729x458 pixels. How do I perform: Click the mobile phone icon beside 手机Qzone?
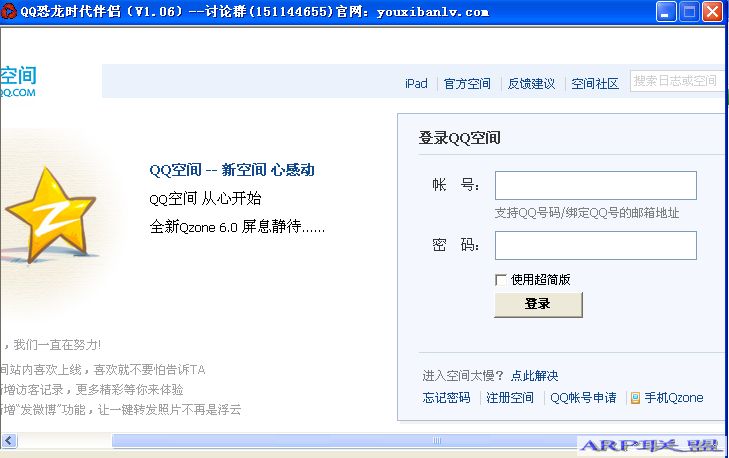pos(635,398)
